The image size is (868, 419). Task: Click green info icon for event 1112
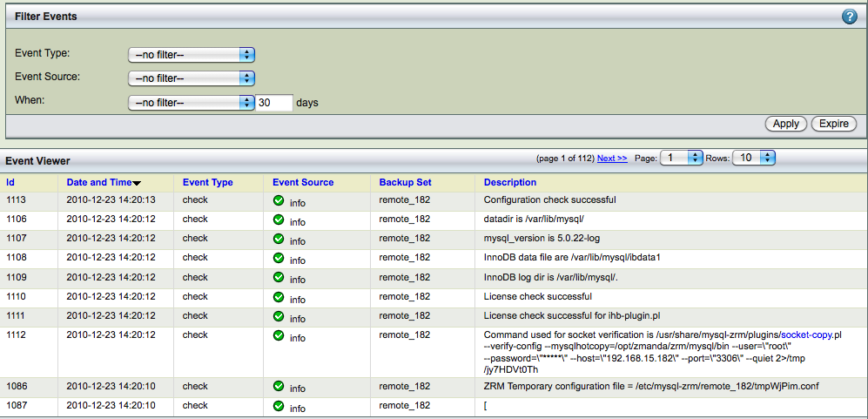coord(279,335)
